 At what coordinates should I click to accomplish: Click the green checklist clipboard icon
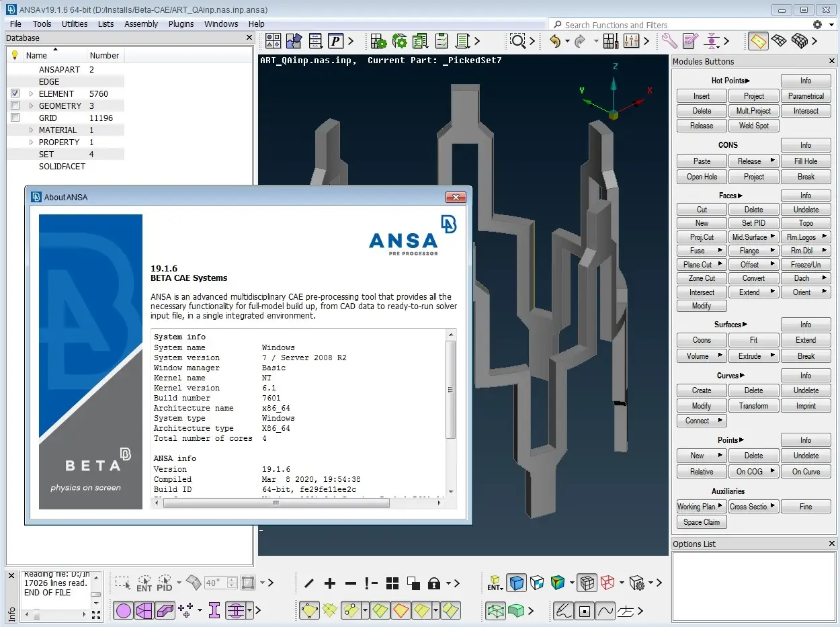(x=442, y=41)
